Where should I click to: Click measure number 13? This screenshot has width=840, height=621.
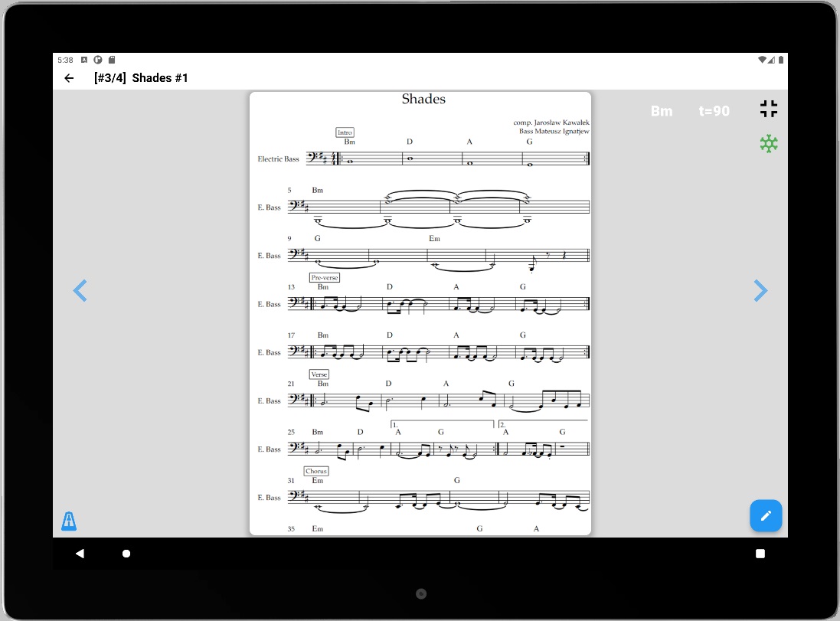click(x=291, y=287)
